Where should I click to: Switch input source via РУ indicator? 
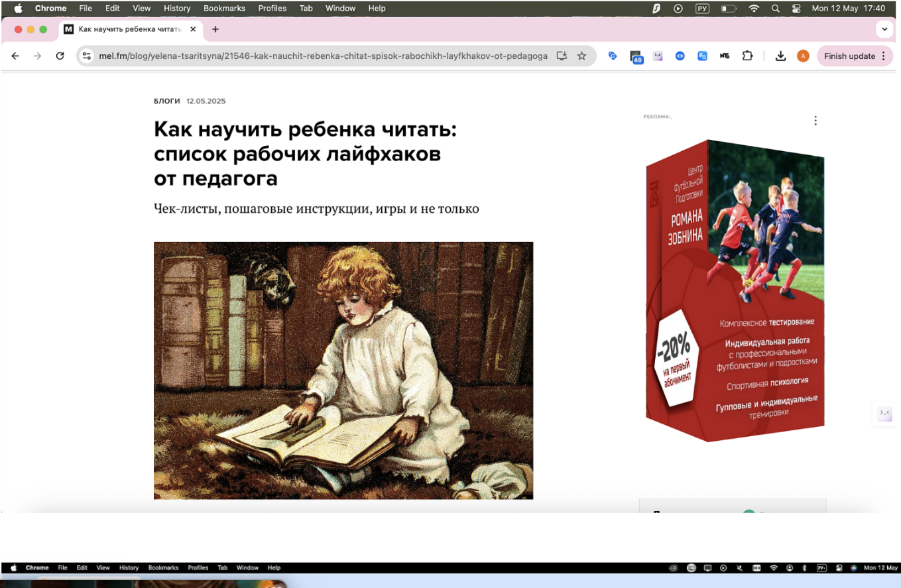pyautogui.click(x=703, y=9)
